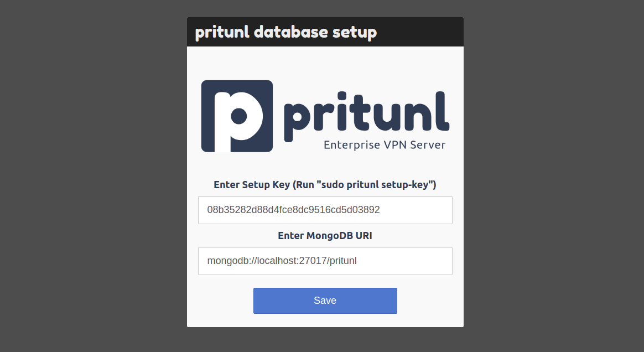The width and height of the screenshot is (644, 352).
Task: Click the "Enter Setup Key" label
Action: pos(252,185)
